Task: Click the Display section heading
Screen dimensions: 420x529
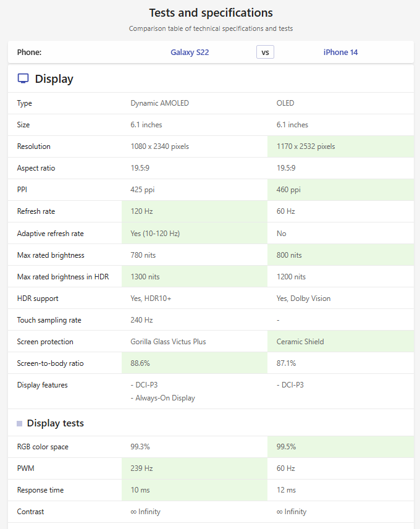Action: point(54,79)
